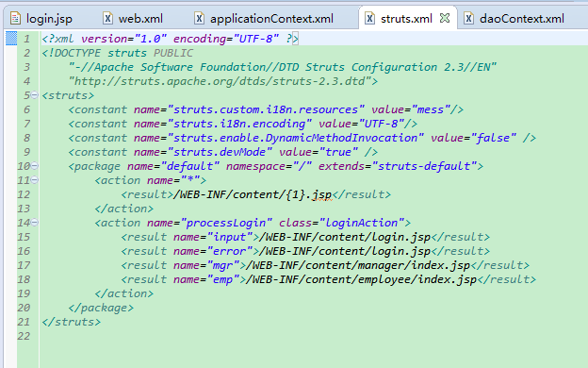The image size is (588, 368).
Task: Click "struts.devMode" constant name
Action: click(x=220, y=152)
